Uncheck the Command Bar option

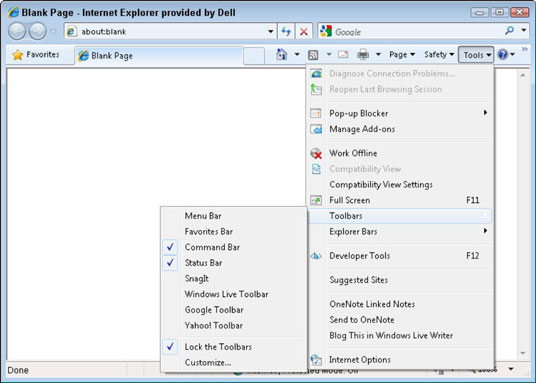[234, 247]
